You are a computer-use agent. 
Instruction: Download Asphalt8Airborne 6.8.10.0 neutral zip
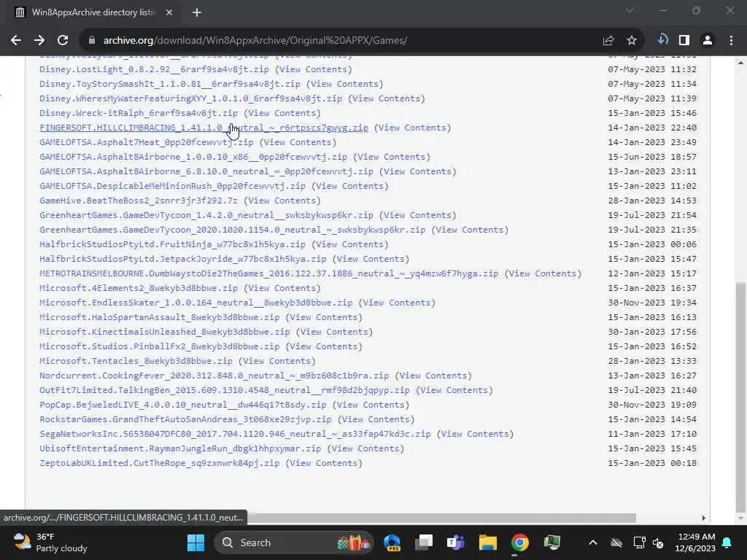[x=206, y=171]
